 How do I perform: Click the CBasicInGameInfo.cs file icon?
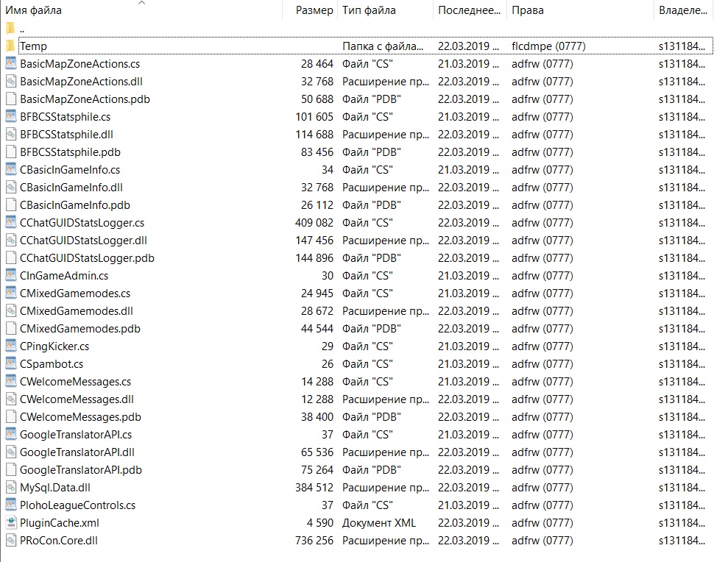[x=11, y=169]
